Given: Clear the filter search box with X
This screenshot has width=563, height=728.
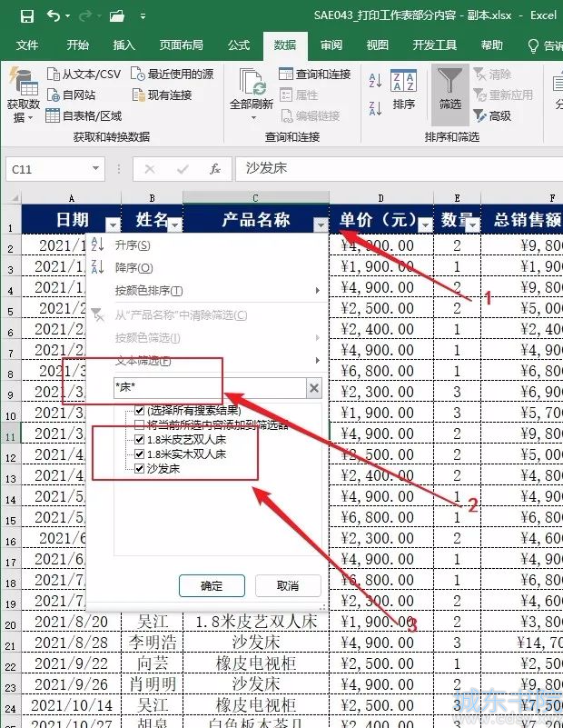Looking at the screenshot, I should pos(314,388).
